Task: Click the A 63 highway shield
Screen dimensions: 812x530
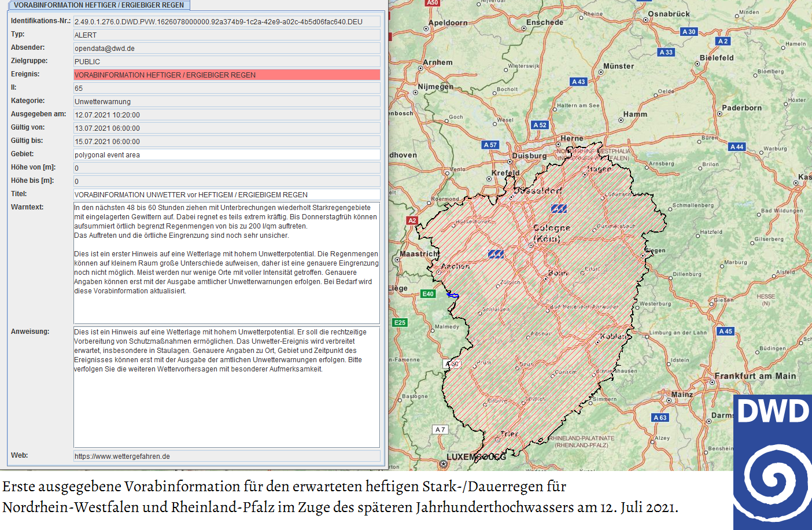Action: click(x=660, y=417)
